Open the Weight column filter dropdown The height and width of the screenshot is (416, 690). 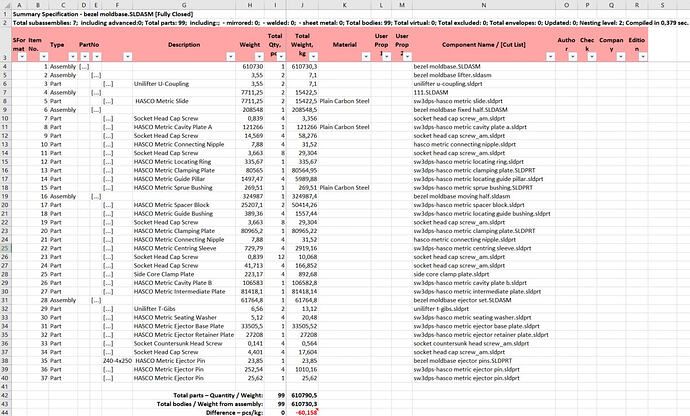pyautogui.click(x=259, y=57)
